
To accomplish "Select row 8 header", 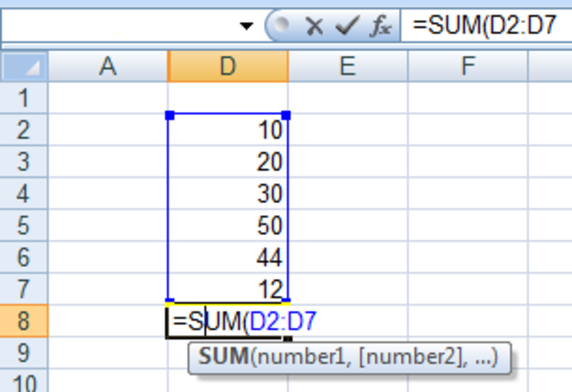I will click(x=24, y=321).
